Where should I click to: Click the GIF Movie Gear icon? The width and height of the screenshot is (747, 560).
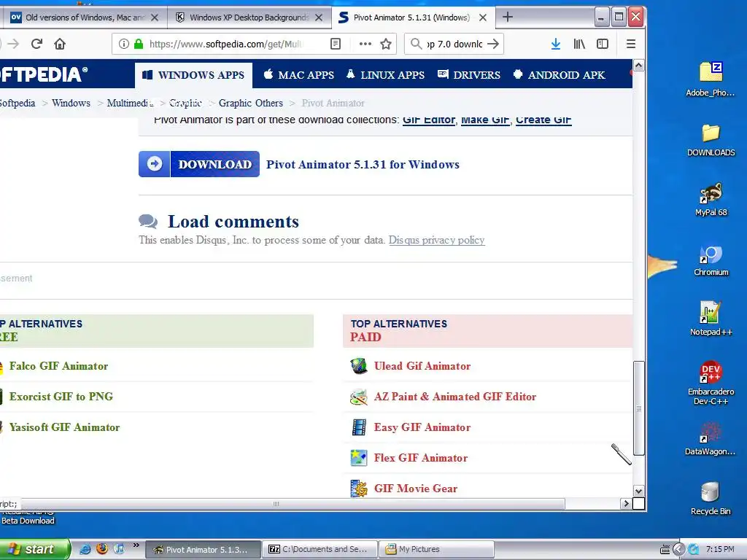click(x=359, y=489)
